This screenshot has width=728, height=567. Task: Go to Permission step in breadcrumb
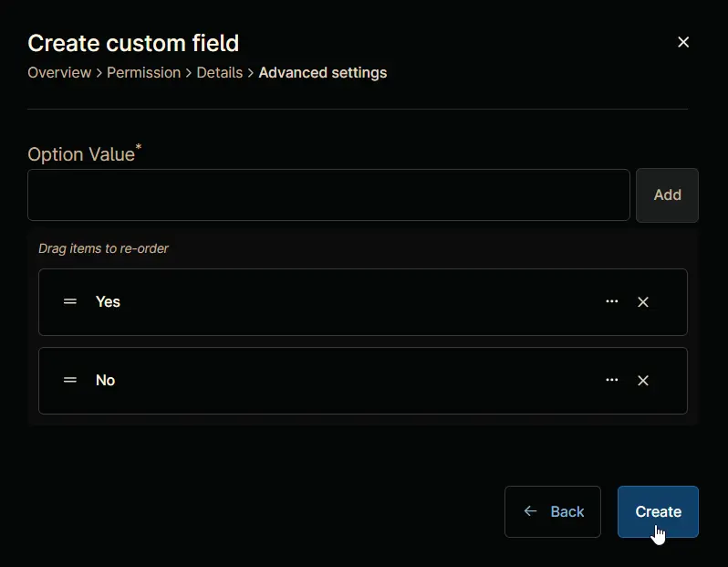[144, 72]
